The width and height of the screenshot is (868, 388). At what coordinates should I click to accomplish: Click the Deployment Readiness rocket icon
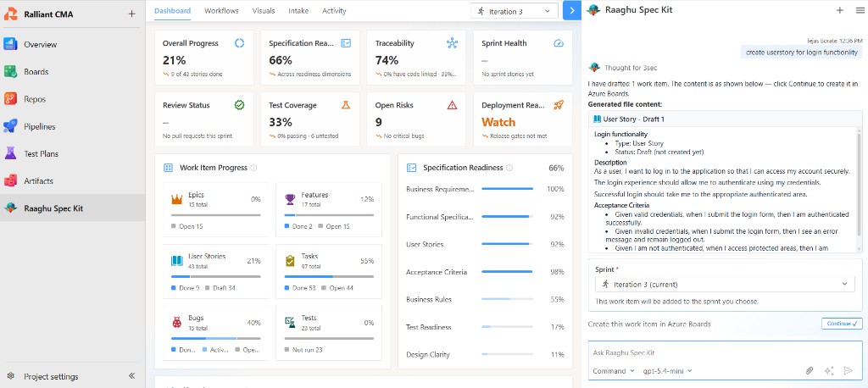coord(559,104)
